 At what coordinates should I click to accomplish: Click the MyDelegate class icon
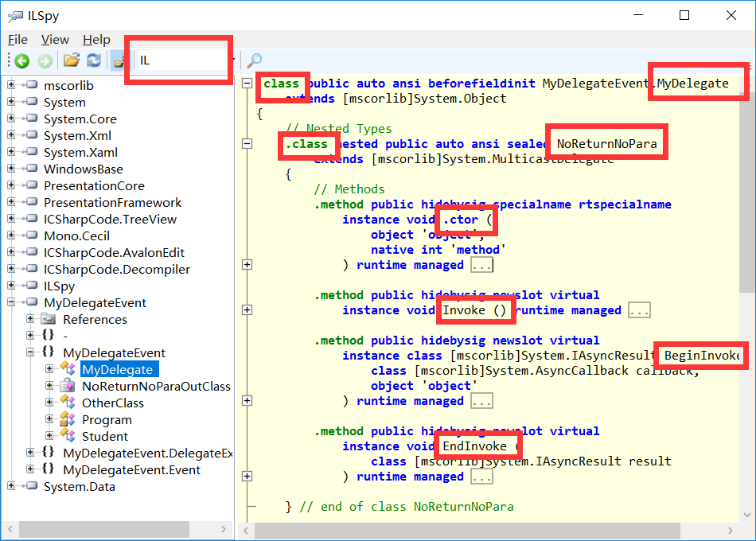(68, 369)
